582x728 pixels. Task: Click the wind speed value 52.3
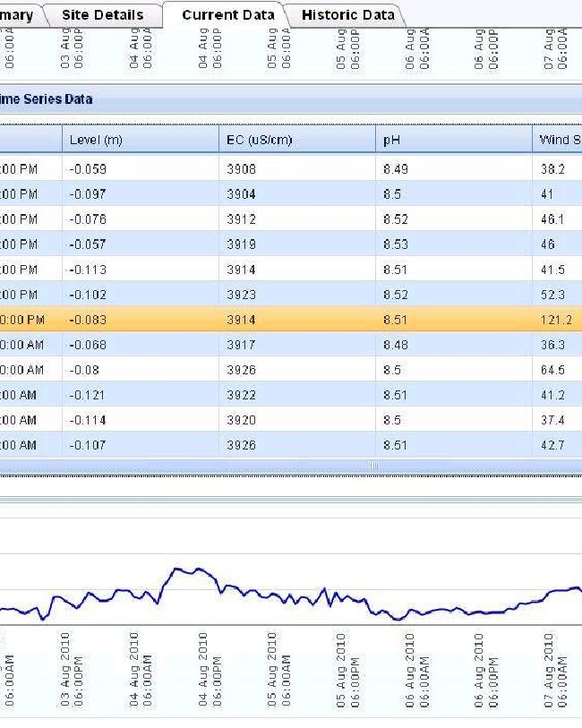tap(552, 295)
